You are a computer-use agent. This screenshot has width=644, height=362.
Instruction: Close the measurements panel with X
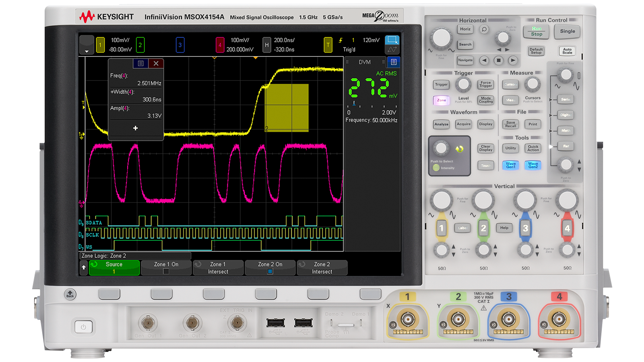[x=156, y=64]
